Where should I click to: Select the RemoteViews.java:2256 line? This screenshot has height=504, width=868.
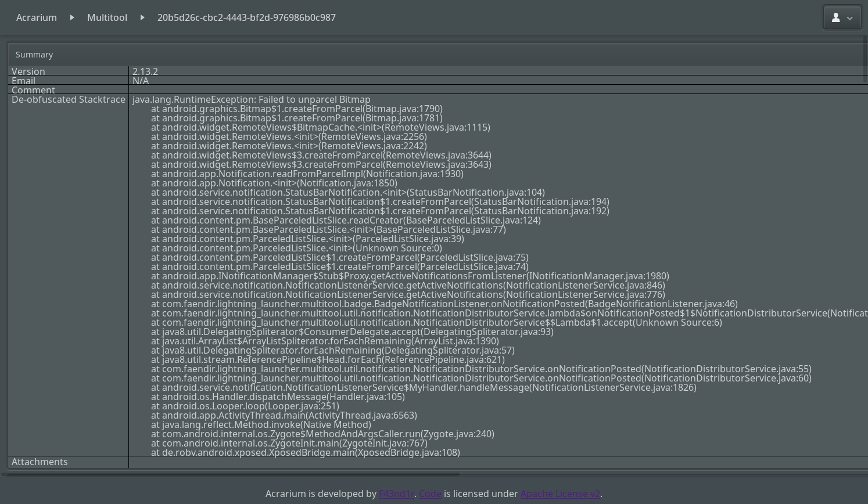pos(289,136)
